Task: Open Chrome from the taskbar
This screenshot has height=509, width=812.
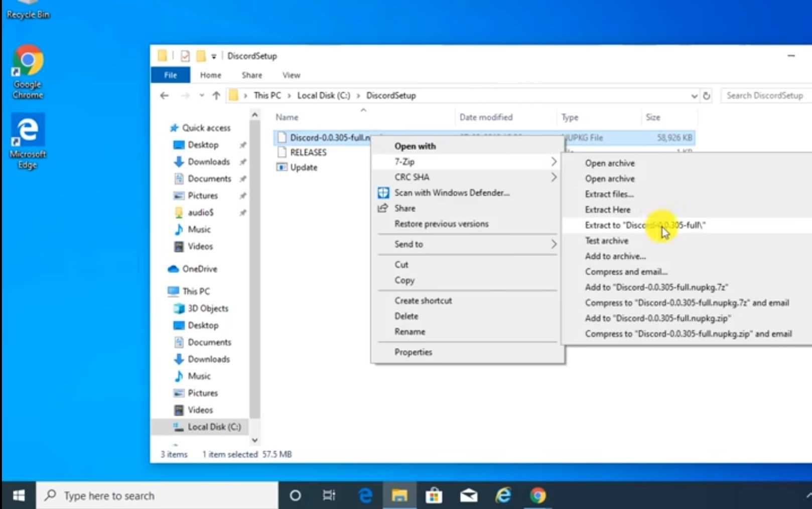Action: coord(537,495)
